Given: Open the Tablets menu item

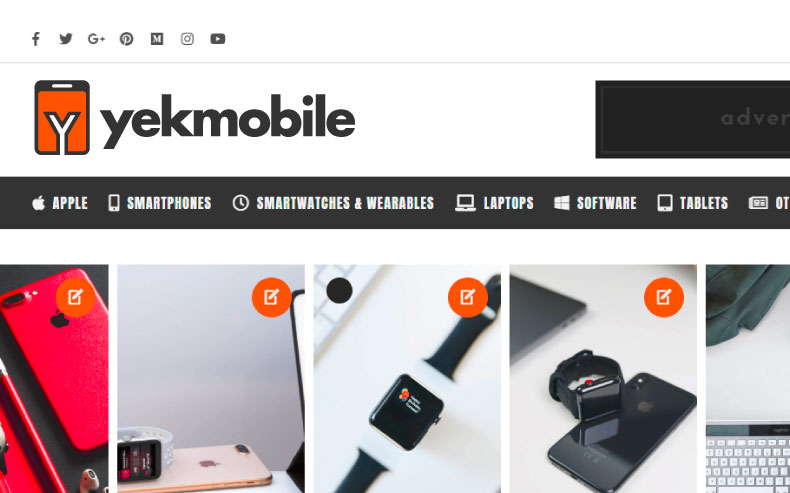Looking at the screenshot, I should tap(693, 203).
